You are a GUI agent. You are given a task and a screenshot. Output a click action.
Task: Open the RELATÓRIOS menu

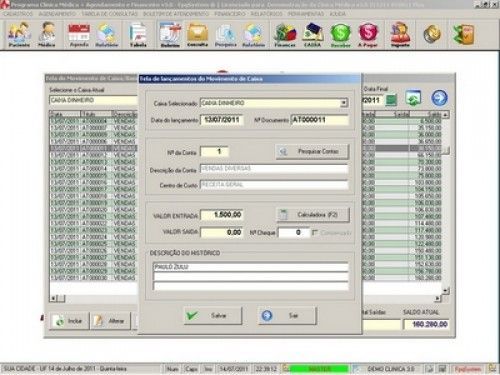[x=266, y=14]
